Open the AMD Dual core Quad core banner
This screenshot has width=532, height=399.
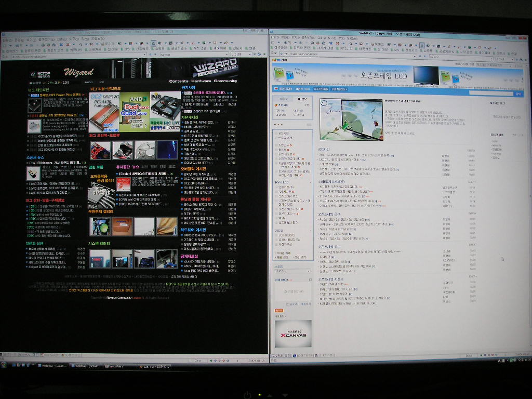(135, 112)
